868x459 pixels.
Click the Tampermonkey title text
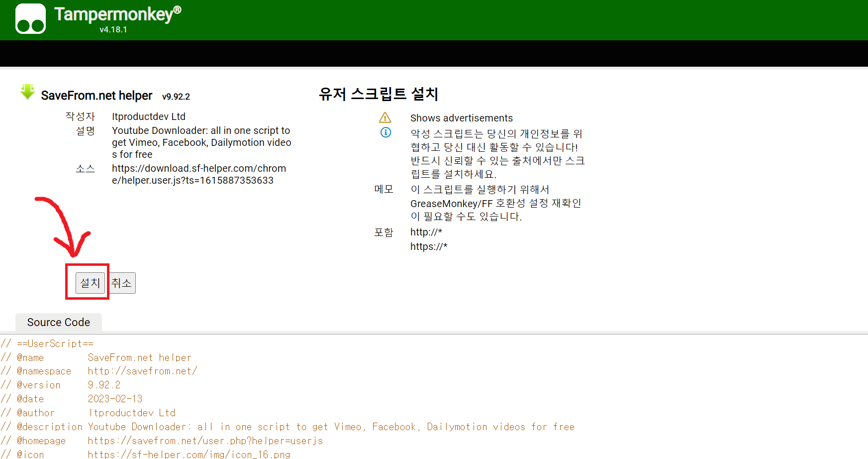point(118,14)
